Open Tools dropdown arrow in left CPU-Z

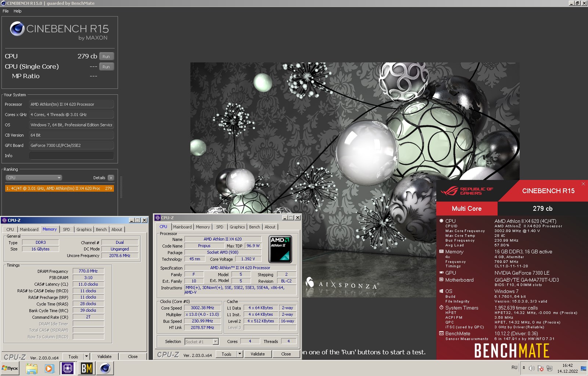[86, 357]
